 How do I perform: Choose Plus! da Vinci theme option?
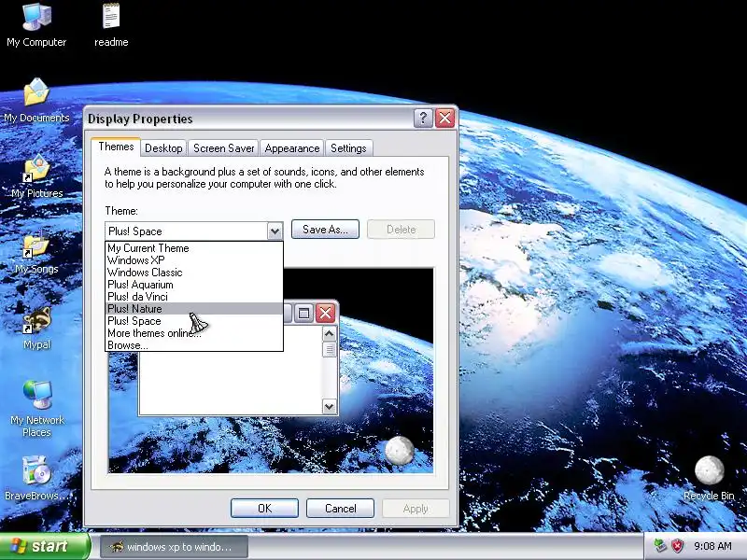[x=194, y=297]
